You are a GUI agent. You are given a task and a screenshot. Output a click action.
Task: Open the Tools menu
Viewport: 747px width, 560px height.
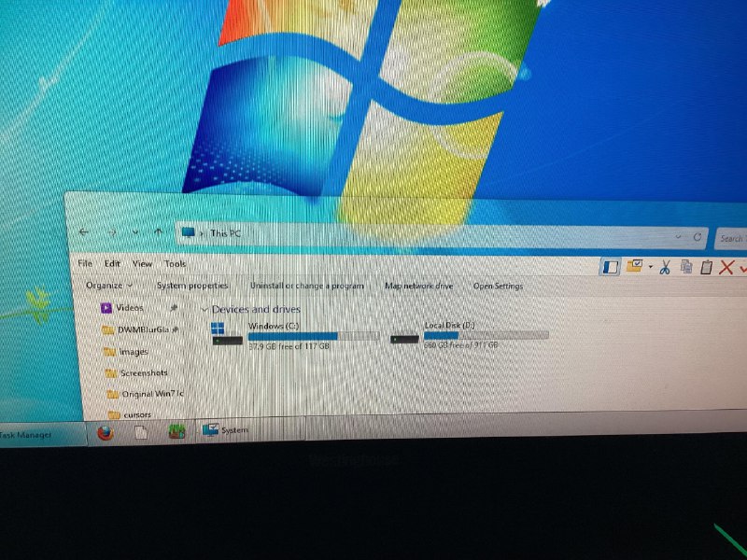175,263
